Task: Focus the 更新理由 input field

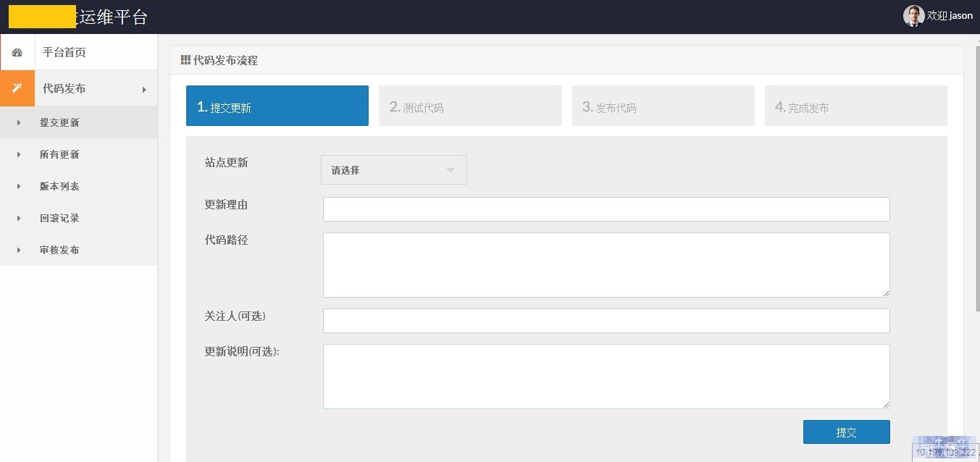Action: (606, 209)
